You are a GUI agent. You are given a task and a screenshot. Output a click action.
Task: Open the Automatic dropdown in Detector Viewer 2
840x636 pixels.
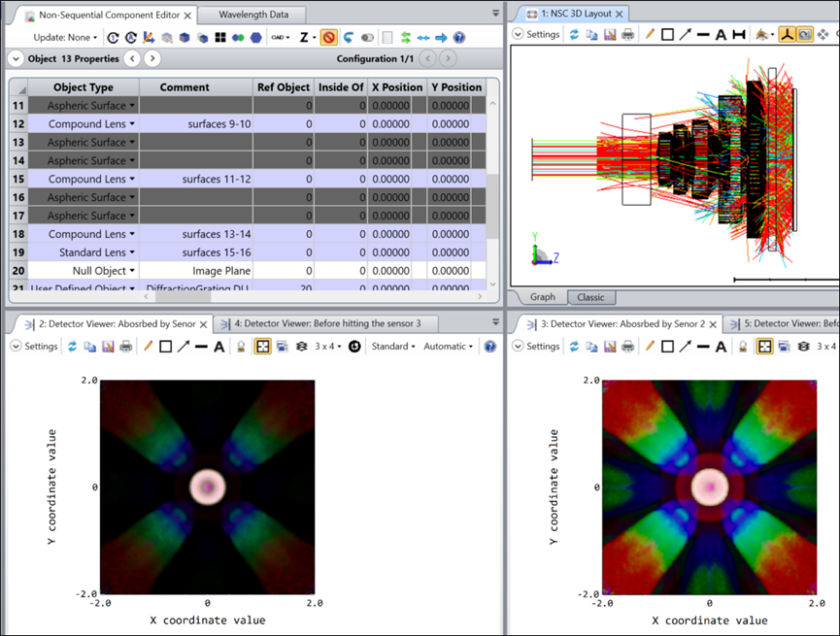point(449,346)
